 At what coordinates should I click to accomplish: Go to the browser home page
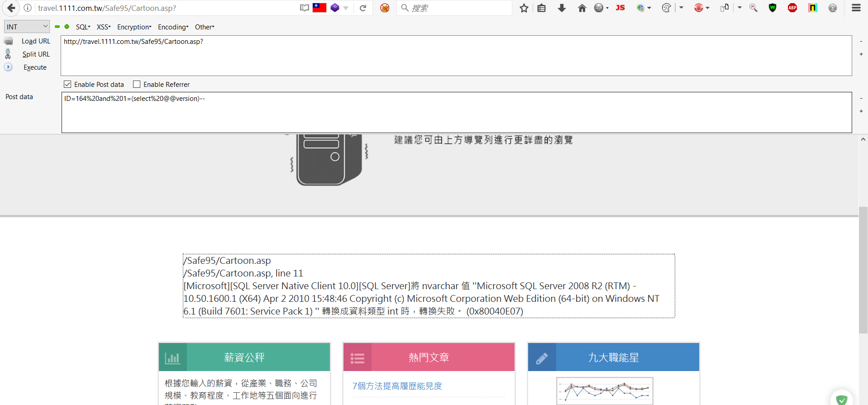[582, 8]
